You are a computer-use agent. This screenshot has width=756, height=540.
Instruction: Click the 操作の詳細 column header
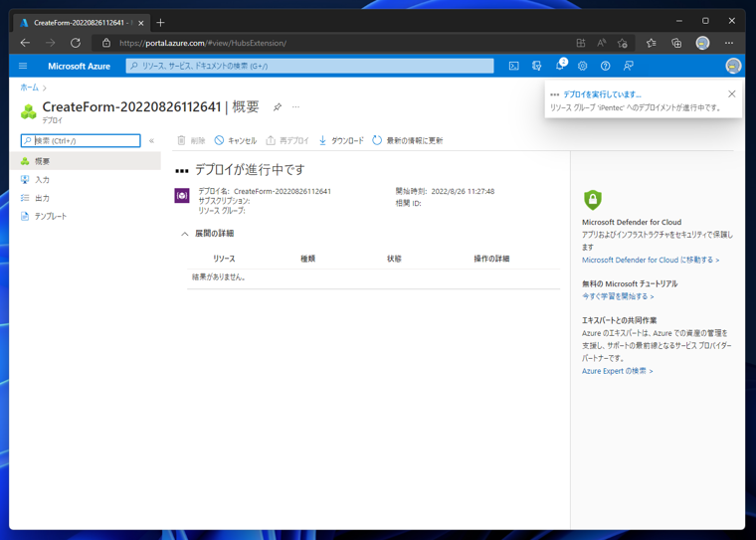[491, 259]
